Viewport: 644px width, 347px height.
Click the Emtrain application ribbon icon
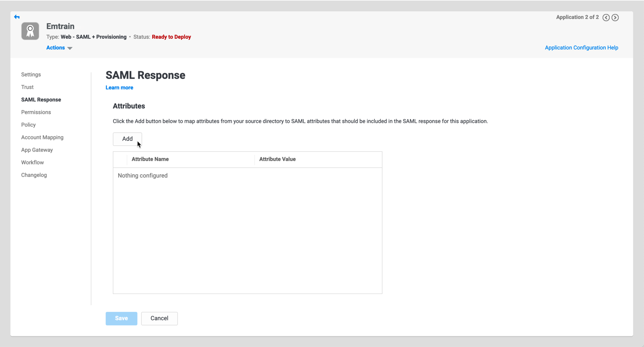(x=30, y=31)
